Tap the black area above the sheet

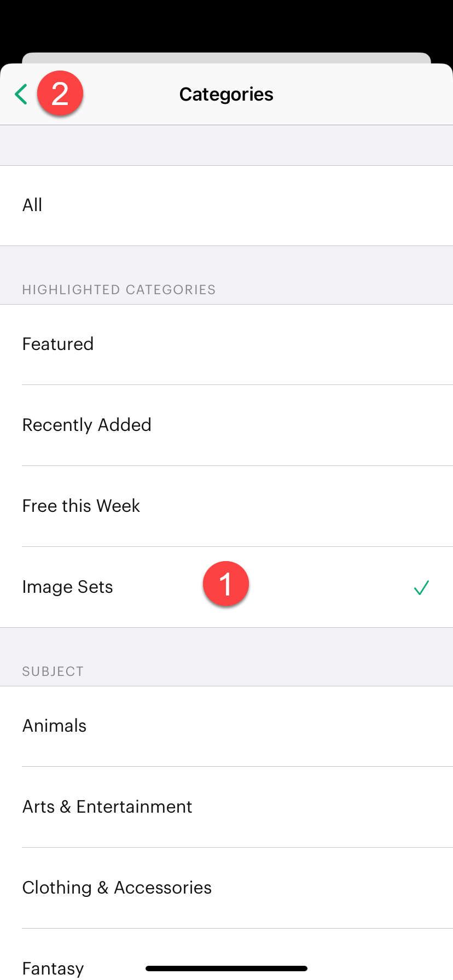click(226, 25)
